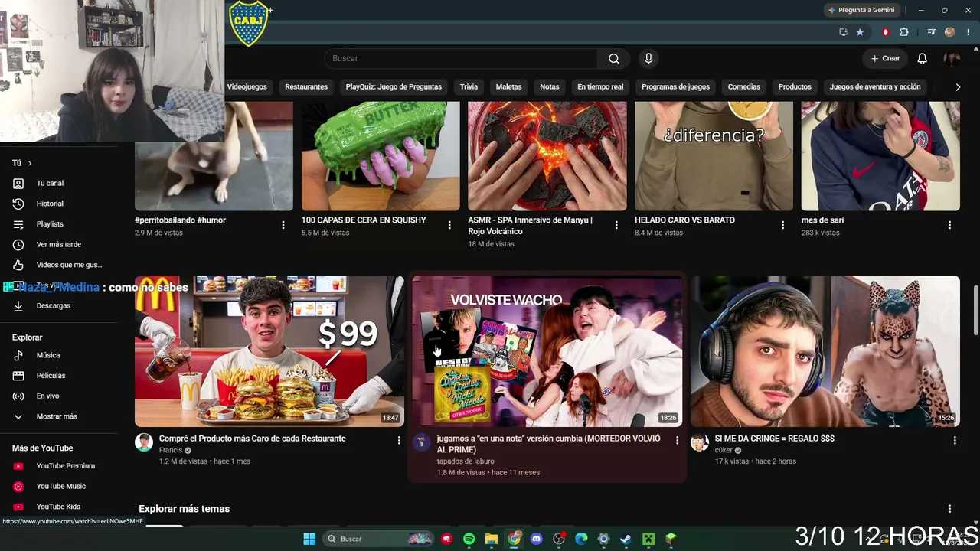Start voice search with the microphone icon

click(x=648, y=59)
